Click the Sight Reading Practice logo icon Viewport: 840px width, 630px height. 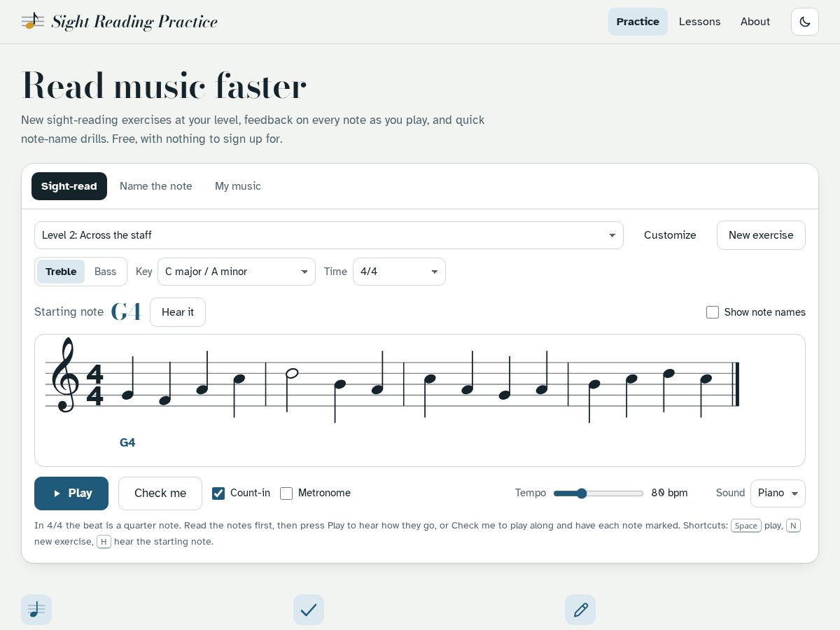coord(32,22)
